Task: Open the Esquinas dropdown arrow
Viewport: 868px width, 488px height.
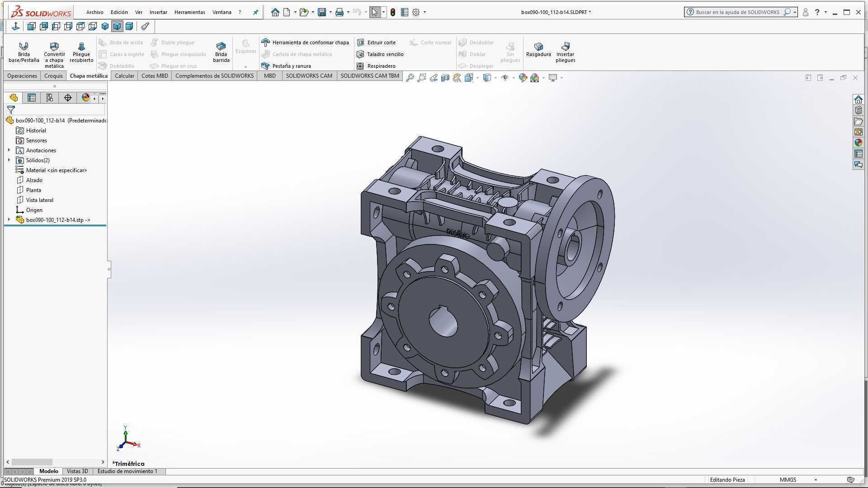Action: click(x=245, y=67)
